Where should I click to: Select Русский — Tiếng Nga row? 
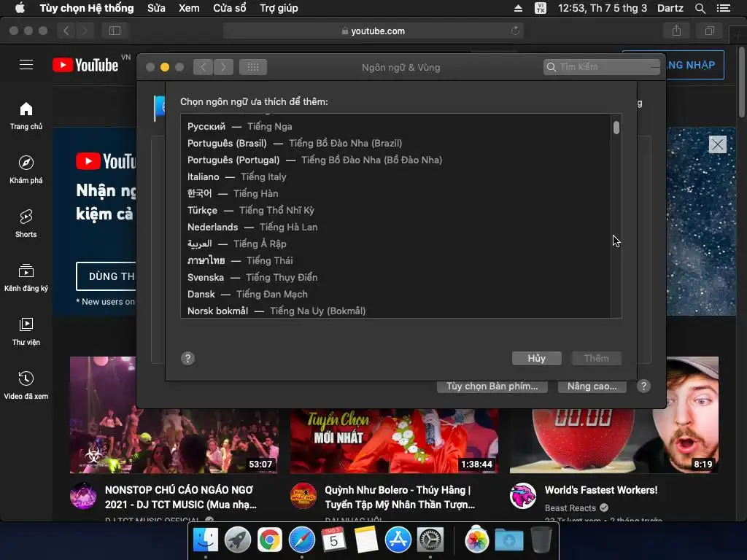click(395, 126)
